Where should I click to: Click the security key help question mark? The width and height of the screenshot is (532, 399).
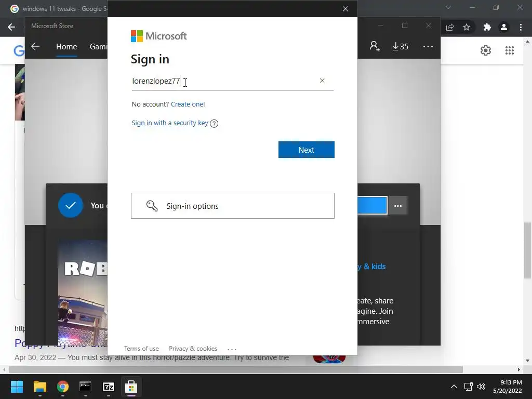click(x=214, y=124)
